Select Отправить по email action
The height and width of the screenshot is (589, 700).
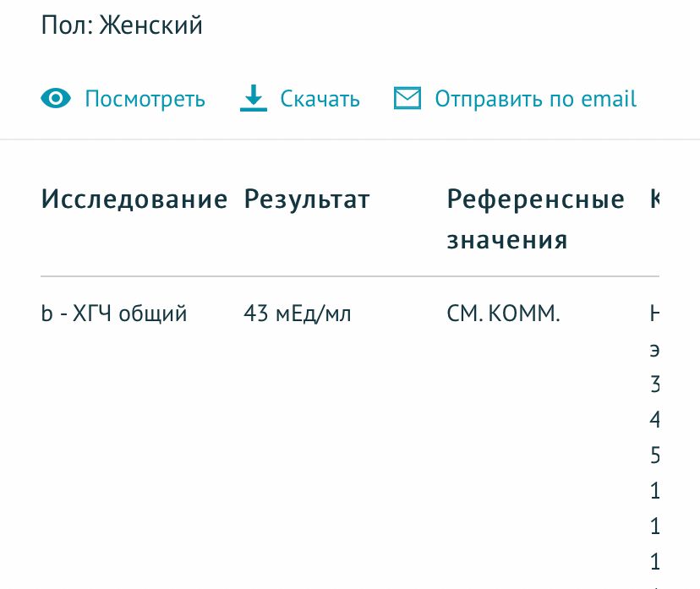point(534,99)
